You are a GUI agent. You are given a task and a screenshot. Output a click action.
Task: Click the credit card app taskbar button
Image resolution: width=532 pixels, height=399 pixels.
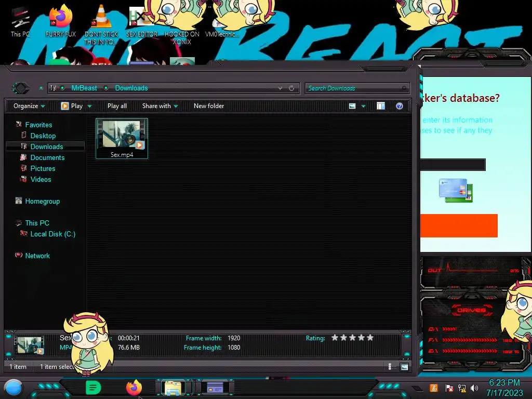pyautogui.click(x=215, y=387)
